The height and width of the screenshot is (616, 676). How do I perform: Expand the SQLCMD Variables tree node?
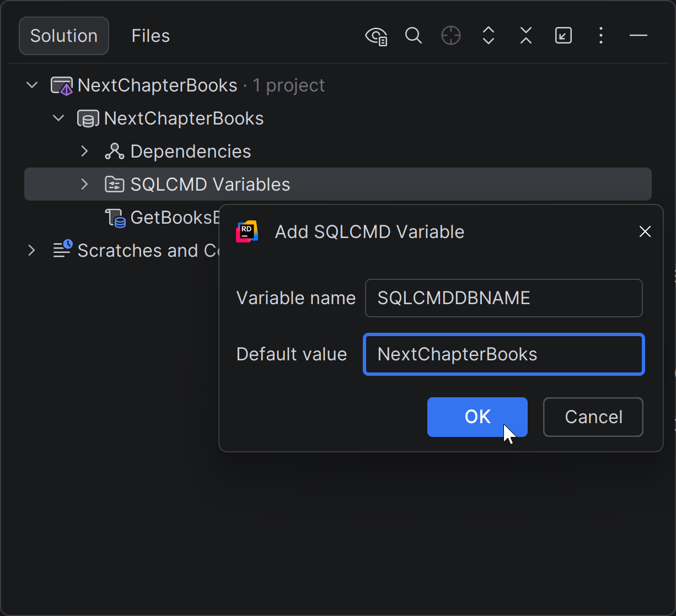pyautogui.click(x=84, y=184)
